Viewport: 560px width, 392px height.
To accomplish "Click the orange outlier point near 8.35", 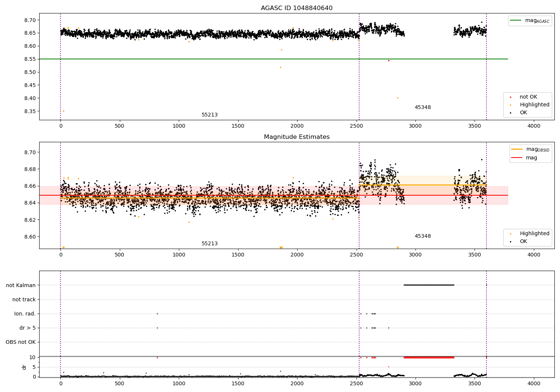I will 63,111.
